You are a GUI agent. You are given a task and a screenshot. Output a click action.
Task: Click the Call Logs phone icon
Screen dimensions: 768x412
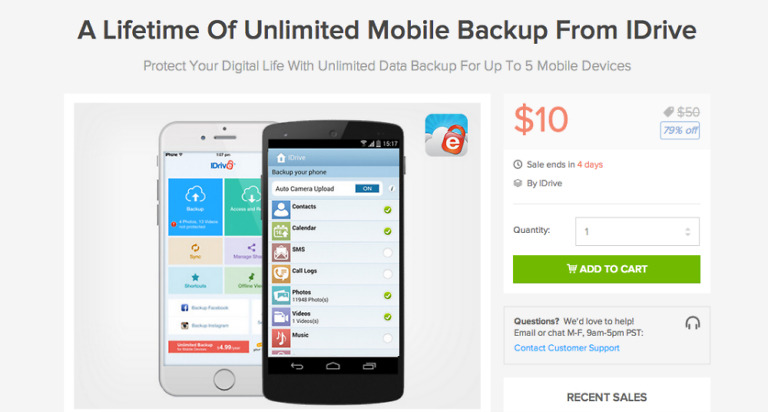(281, 274)
